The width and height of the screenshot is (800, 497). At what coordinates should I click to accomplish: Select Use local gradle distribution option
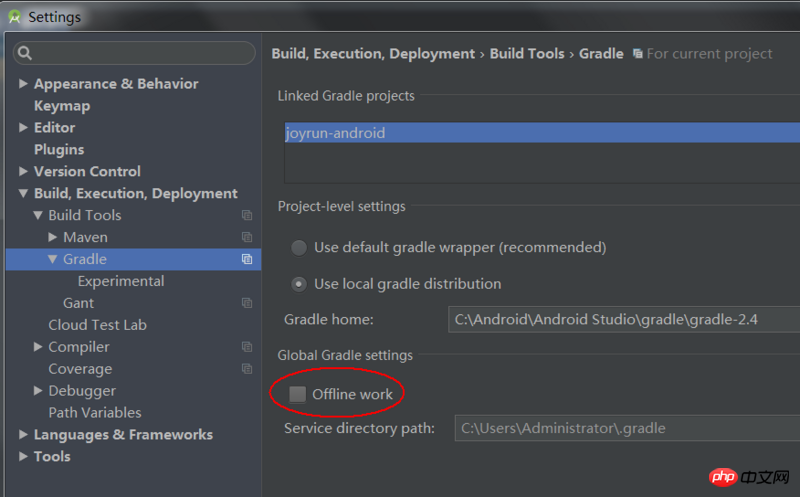click(x=299, y=284)
